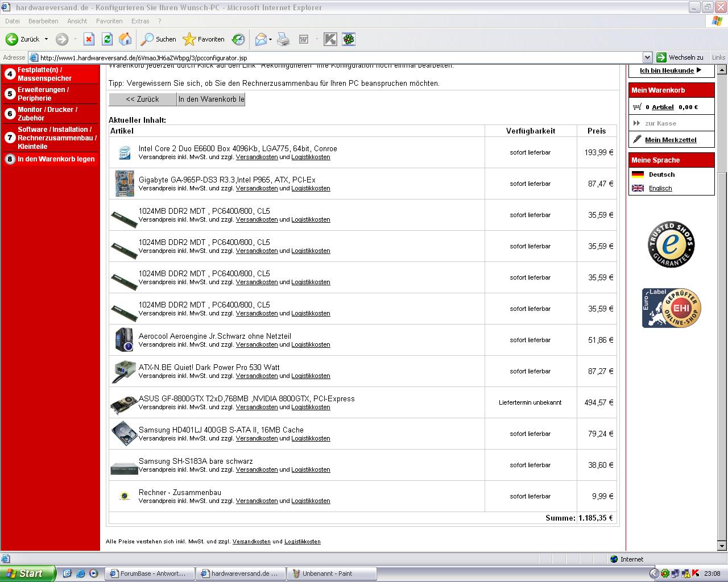Click the Suchen search magnifier icon
This screenshot has width=728, height=582.
pos(147,39)
